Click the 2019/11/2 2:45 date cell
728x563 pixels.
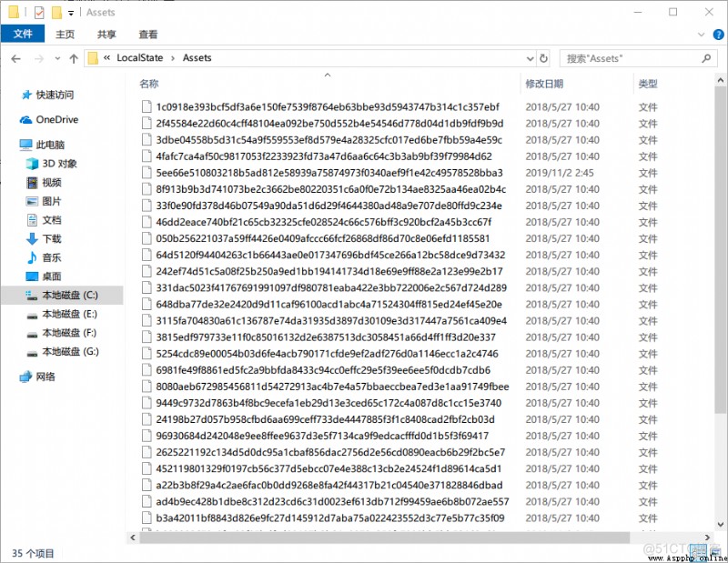[560, 173]
